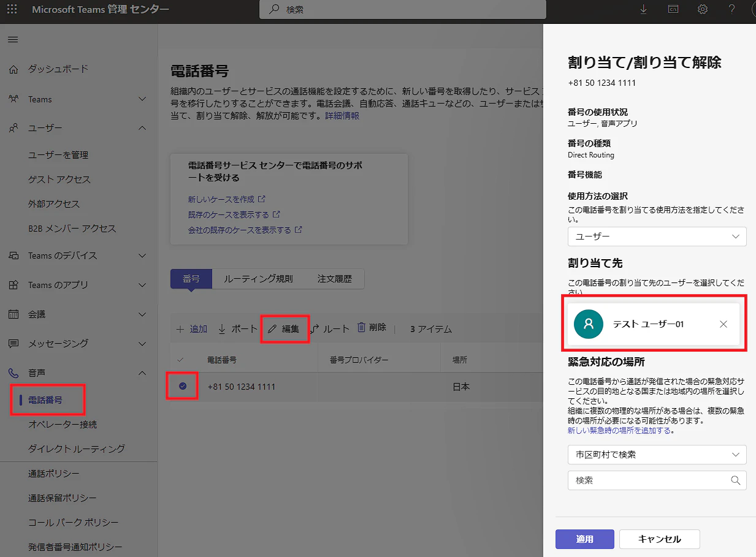Open the settings gear icon

(x=703, y=9)
